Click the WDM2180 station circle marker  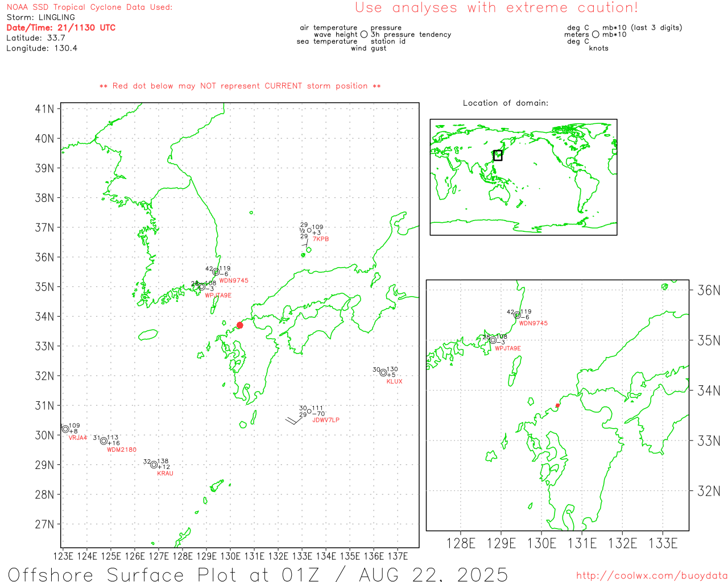click(104, 441)
